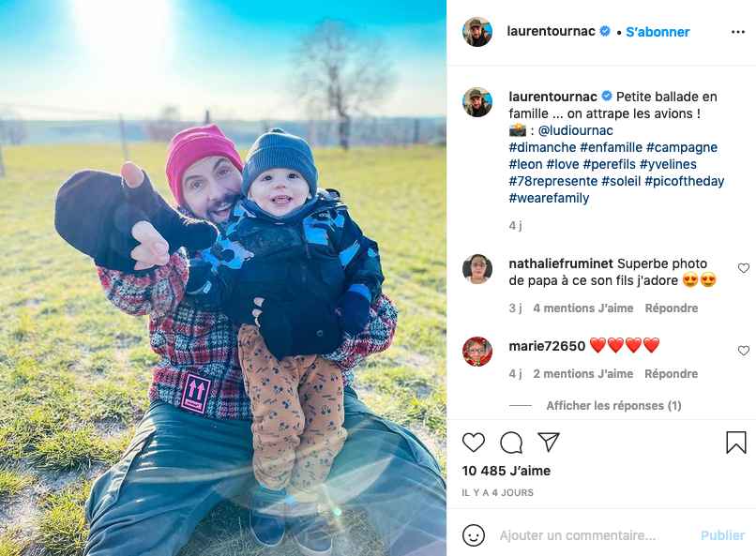Share post via paper plane icon
This screenshot has width=756, height=556.
[x=549, y=442]
